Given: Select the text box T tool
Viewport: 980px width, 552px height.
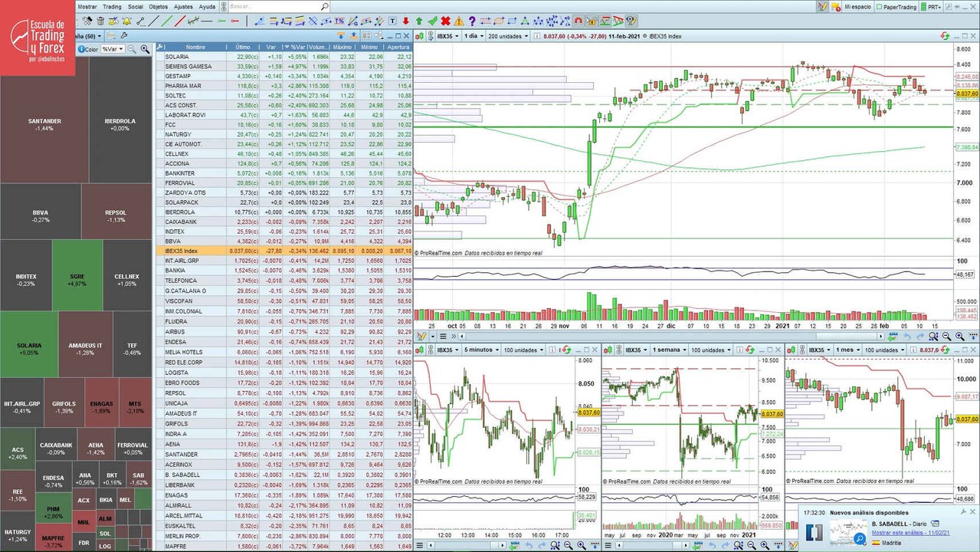Looking at the screenshot, I should pos(392,21).
